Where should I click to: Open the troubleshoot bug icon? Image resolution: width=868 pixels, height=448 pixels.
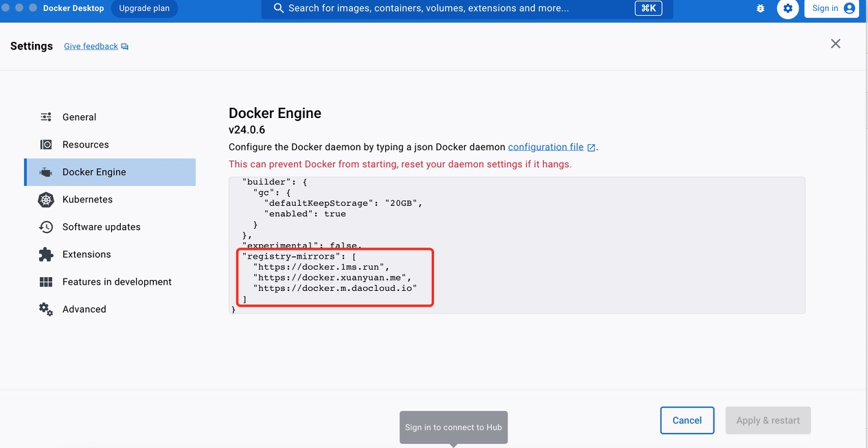[x=760, y=8]
